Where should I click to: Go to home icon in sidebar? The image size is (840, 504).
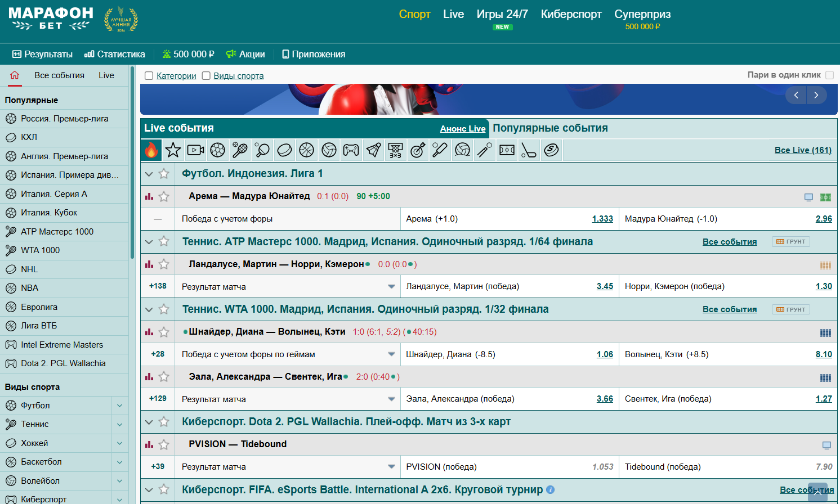tap(15, 75)
